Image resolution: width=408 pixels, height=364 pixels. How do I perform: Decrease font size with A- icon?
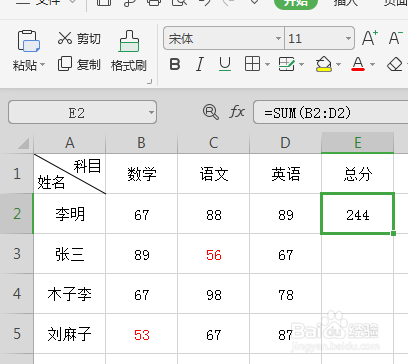396,38
